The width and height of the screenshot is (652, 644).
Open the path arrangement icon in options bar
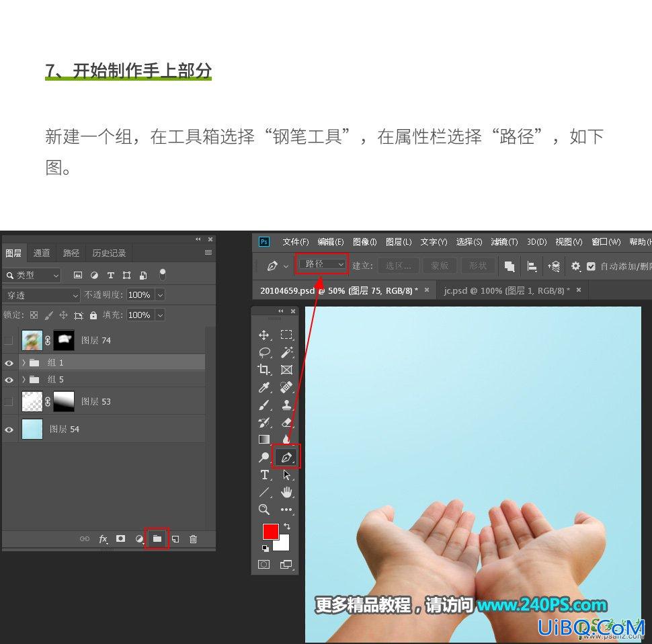tap(554, 266)
